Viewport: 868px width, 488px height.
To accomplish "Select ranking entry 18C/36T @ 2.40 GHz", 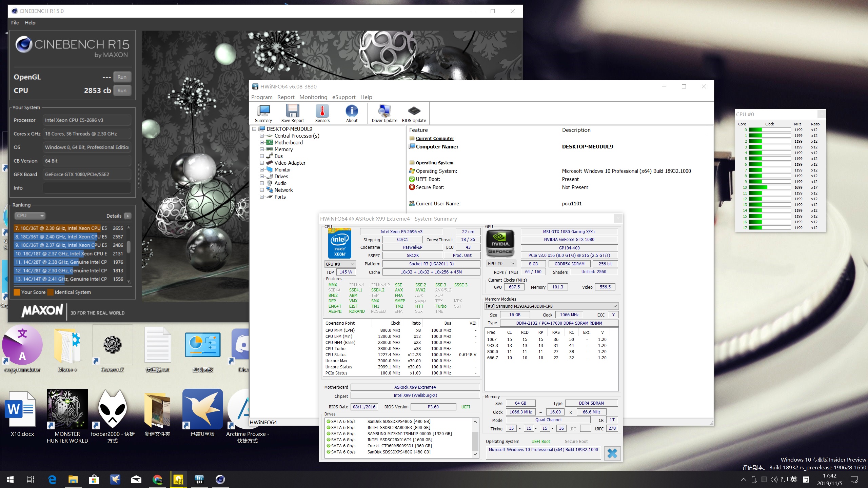I will coord(69,237).
